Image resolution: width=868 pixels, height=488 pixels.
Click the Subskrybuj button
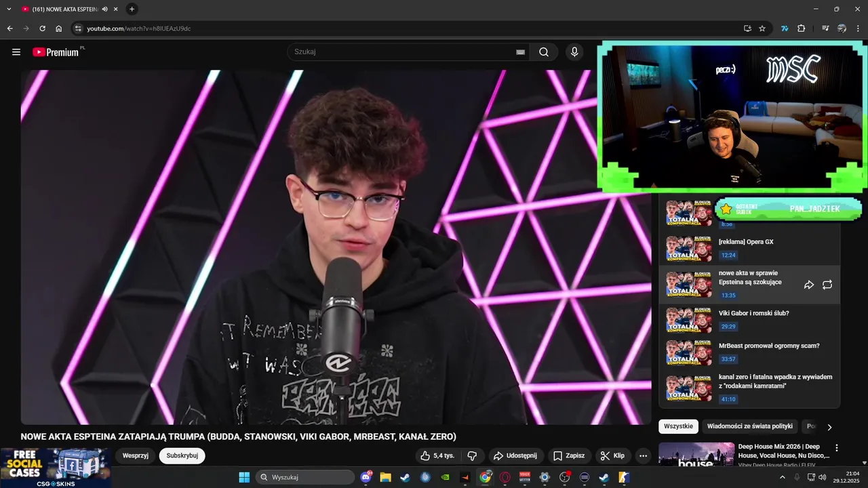(x=182, y=455)
